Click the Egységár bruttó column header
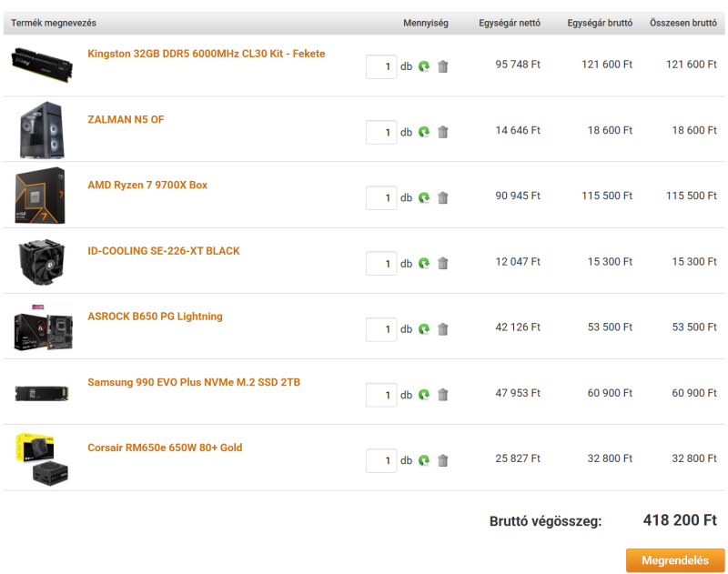Screen dimensions: 728x574 (600, 24)
